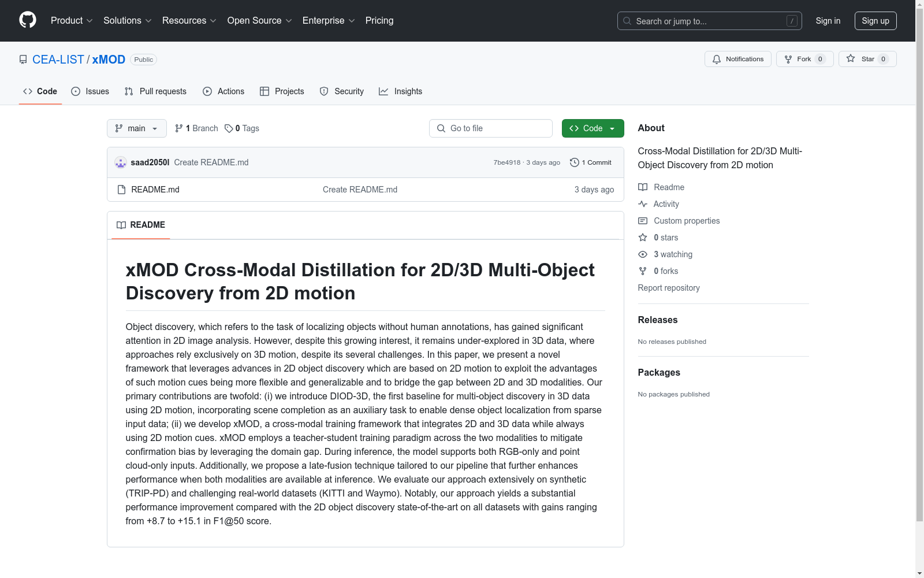Image resolution: width=924 pixels, height=578 pixels.
Task: Click the tag icon beside 0 Tags
Action: tap(229, 128)
